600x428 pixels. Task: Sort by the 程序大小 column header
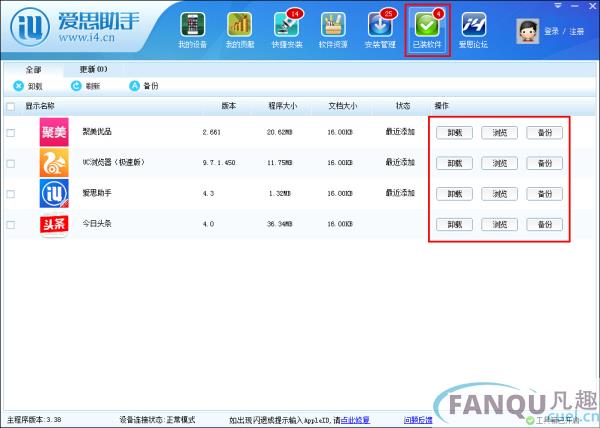tap(282, 106)
